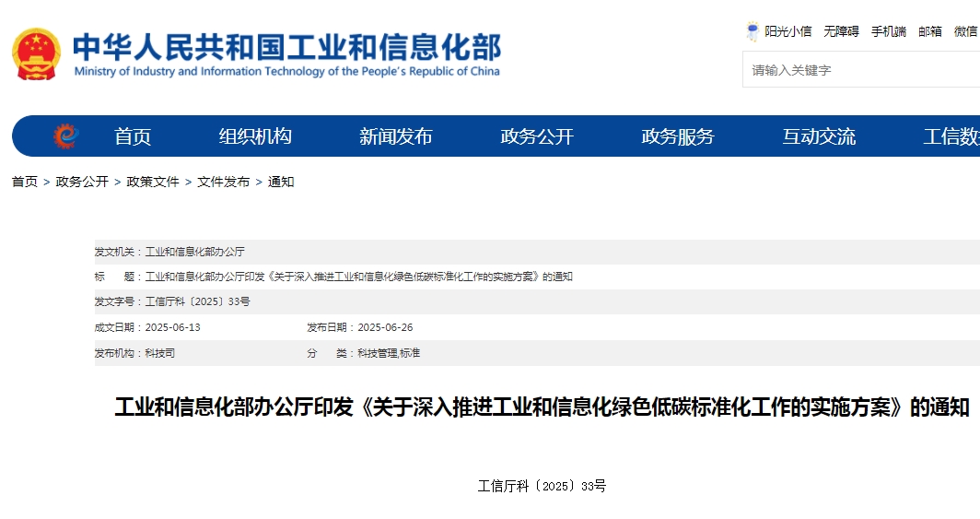Click the bold article headline
Image resolution: width=980 pixels, height=519 pixels.
[542, 407]
